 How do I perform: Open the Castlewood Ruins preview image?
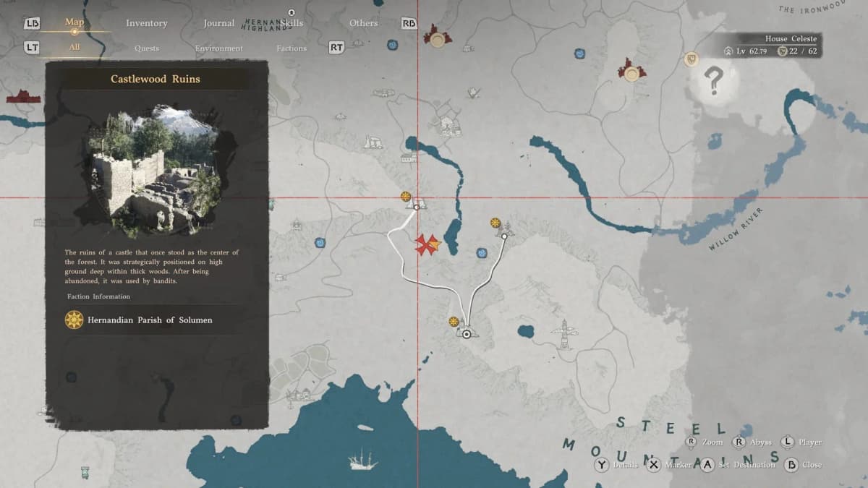[156, 171]
